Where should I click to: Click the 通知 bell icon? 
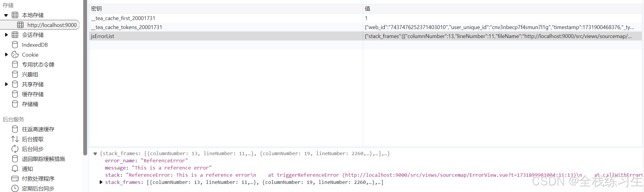tap(15, 169)
